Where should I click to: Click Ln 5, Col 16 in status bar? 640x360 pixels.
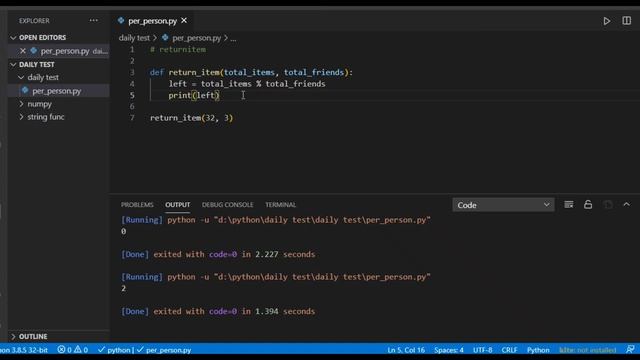click(x=406, y=350)
